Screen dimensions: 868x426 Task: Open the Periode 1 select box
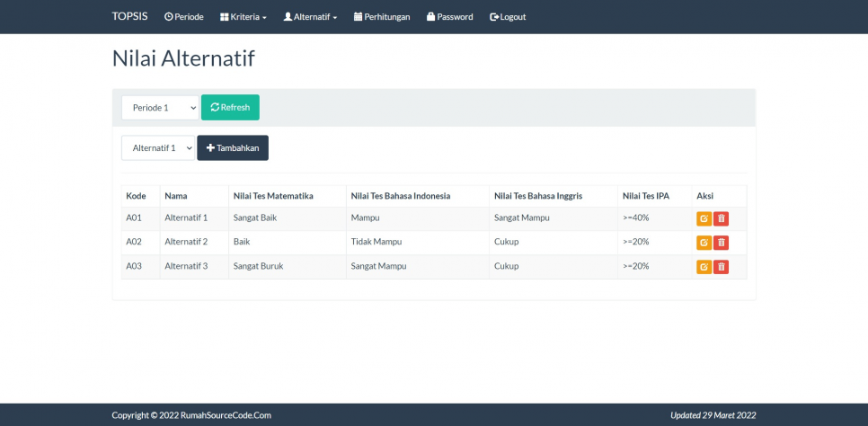(160, 108)
